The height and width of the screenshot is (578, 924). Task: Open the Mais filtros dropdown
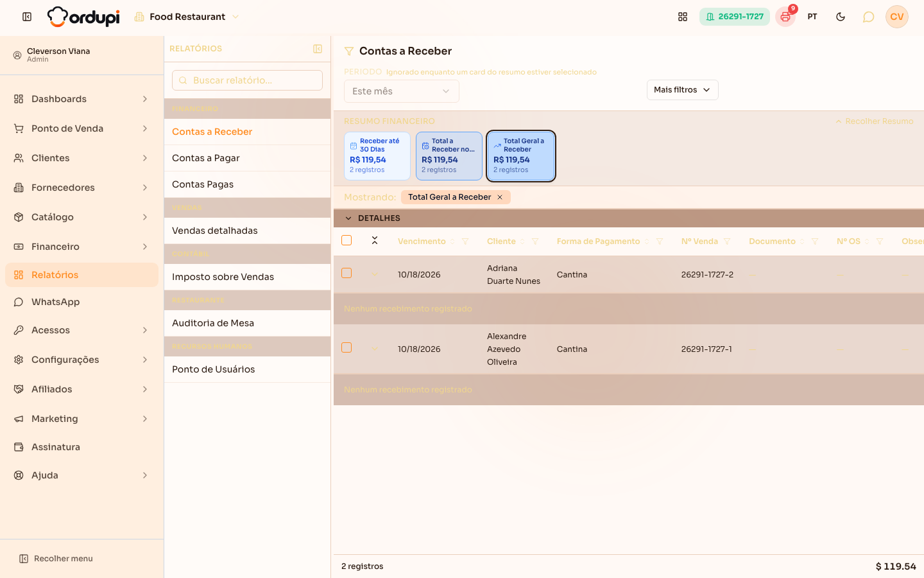683,90
